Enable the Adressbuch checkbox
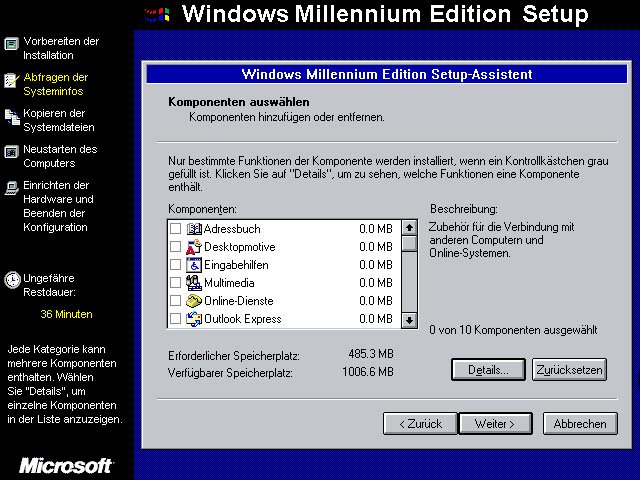Viewport: 640px width, 480px height. coord(176,229)
